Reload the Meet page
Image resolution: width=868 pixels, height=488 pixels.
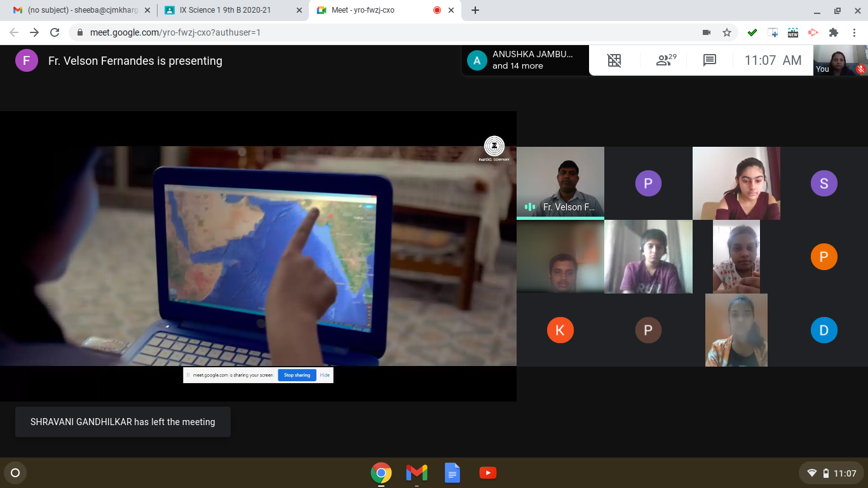55,32
